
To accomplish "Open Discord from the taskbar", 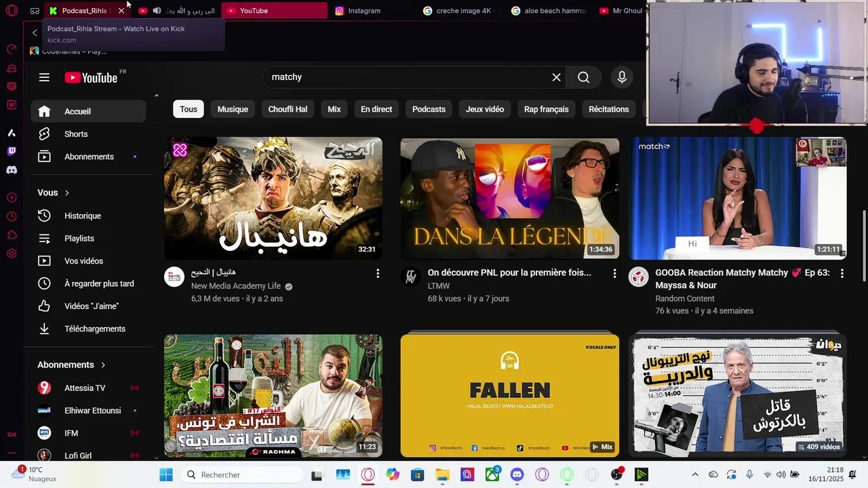I will click(x=517, y=474).
